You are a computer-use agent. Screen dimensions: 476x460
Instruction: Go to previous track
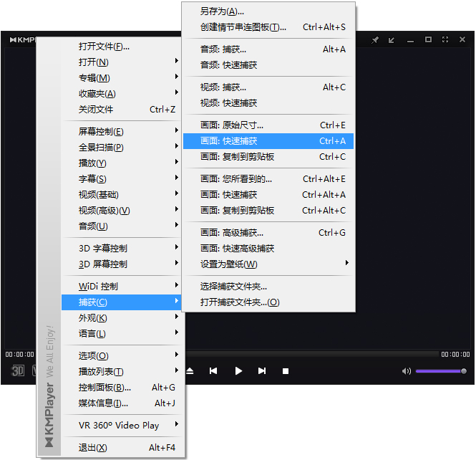(x=213, y=371)
